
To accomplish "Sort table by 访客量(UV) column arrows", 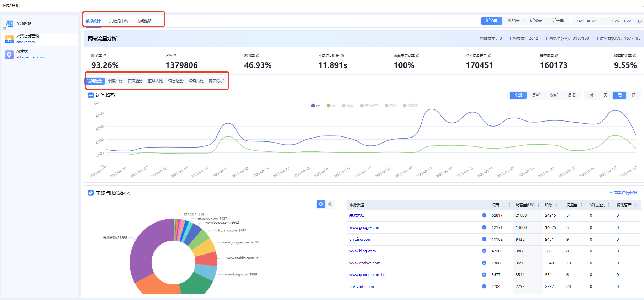I will click(x=538, y=205).
